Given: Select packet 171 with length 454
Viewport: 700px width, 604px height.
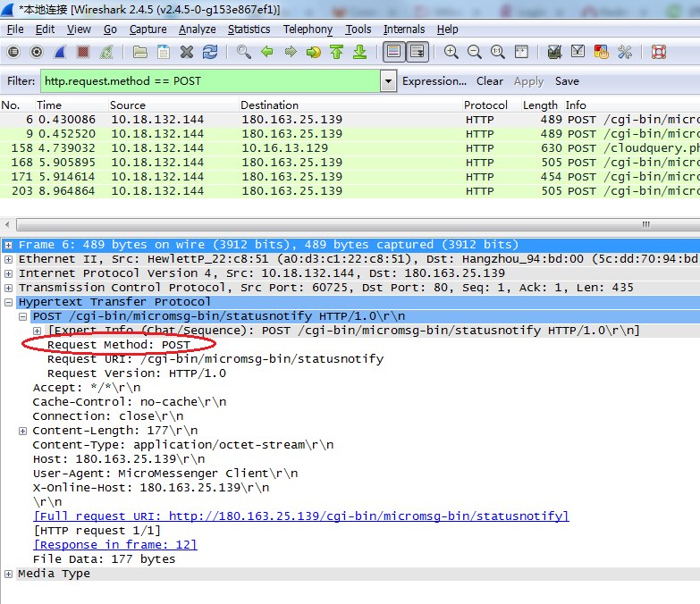Looking at the screenshot, I should 350,177.
